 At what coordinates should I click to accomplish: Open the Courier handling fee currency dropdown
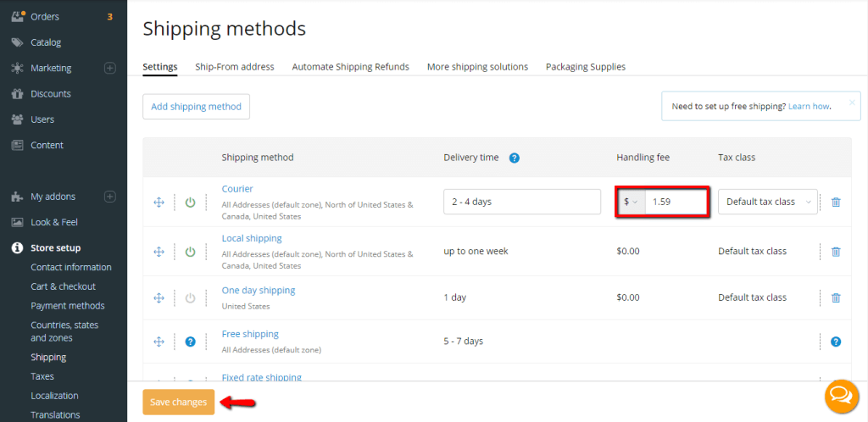(631, 202)
